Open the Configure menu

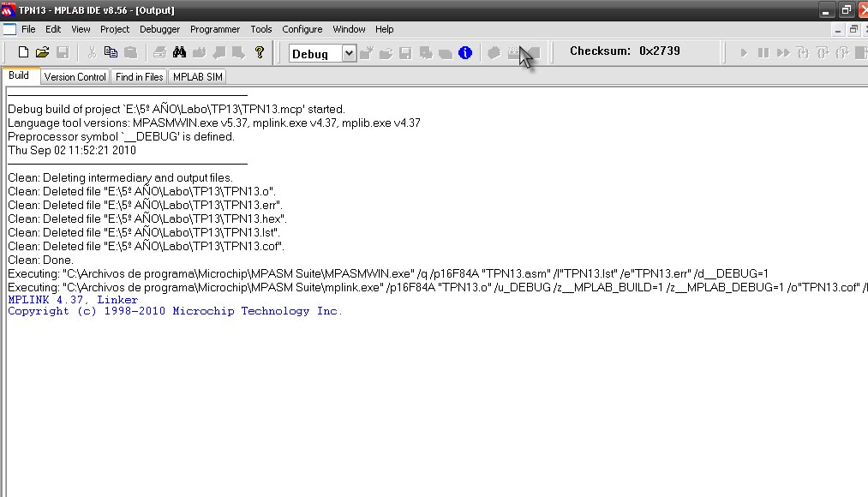302,29
